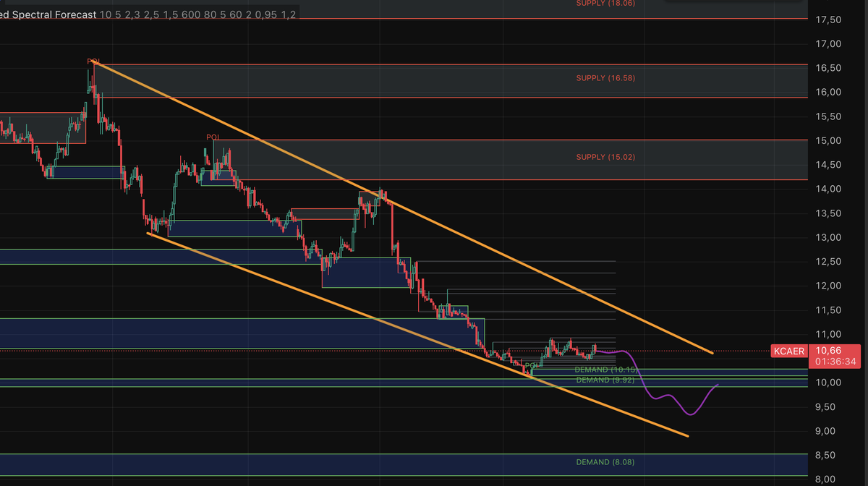The width and height of the screenshot is (868, 486).
Task: Click the 15,00 price axis label
Action: coord(827,140)
